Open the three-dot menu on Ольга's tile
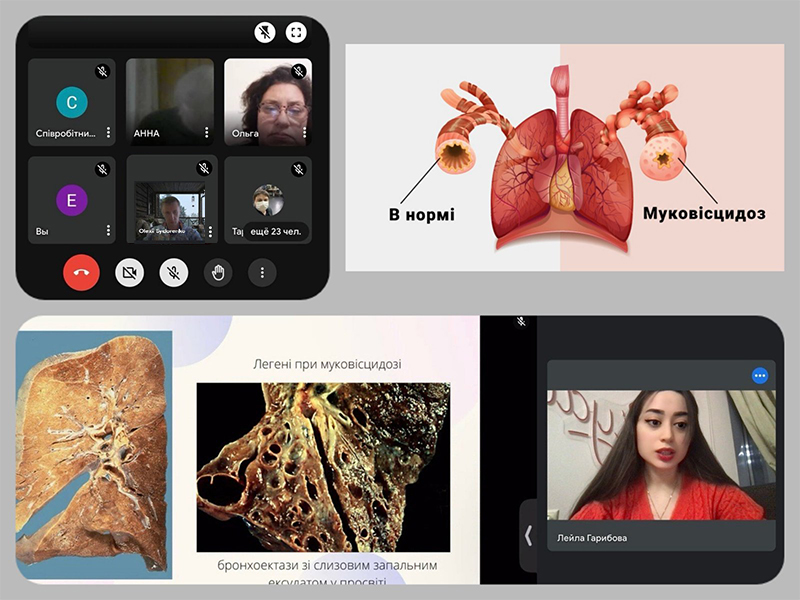 (304, 133)
